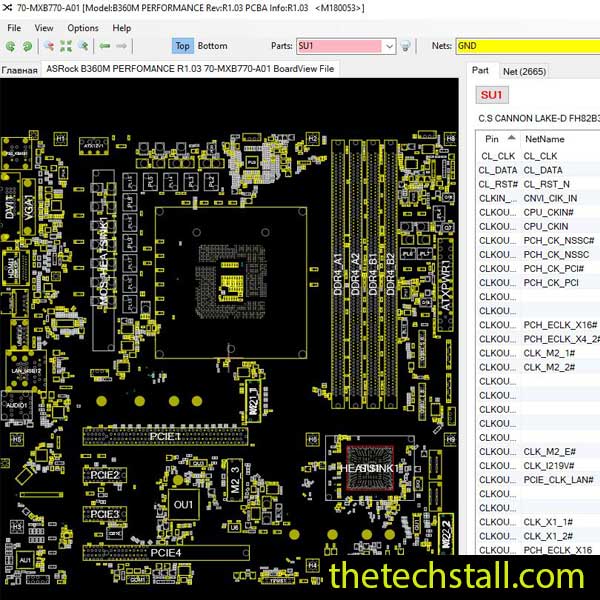This screenshot has width=600, height=600.
Task: Select the PCH_ECLK_X16# net name
Action: tap(560, 325)
